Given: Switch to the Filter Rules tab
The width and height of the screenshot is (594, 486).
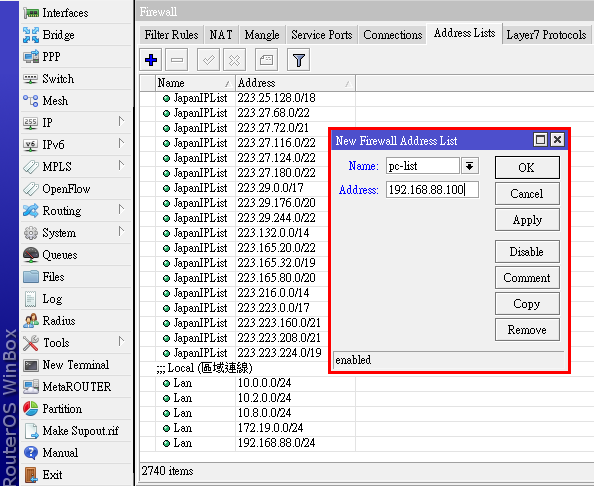Looking at the screenshot, I should click(171, 35).
